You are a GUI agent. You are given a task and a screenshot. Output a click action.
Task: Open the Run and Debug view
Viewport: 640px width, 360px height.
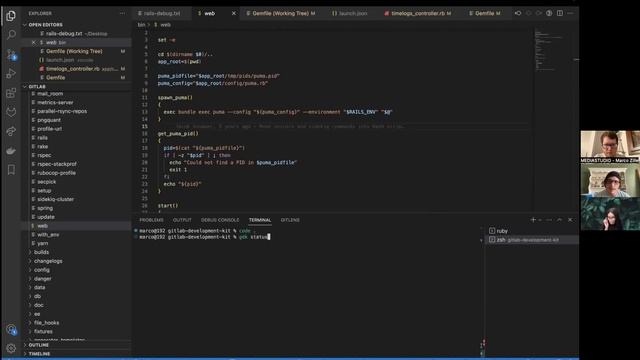click(x=11, y=73)
